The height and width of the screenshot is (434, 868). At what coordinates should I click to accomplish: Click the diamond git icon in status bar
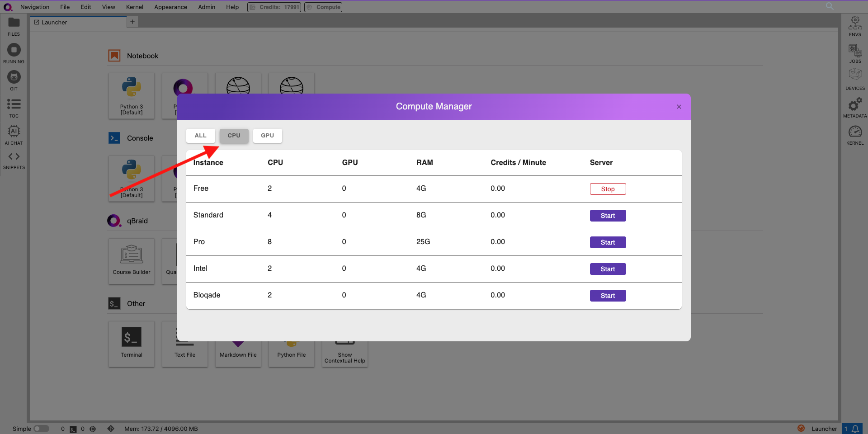click(111, 429)
